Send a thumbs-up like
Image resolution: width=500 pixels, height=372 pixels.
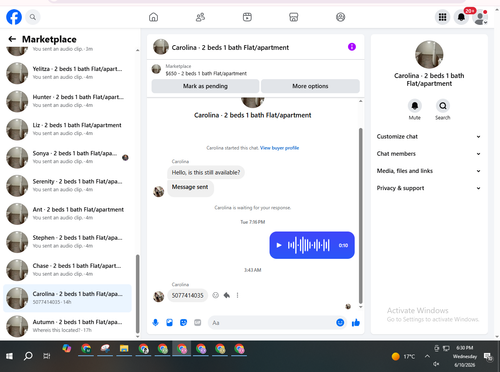tap(356, 322)
